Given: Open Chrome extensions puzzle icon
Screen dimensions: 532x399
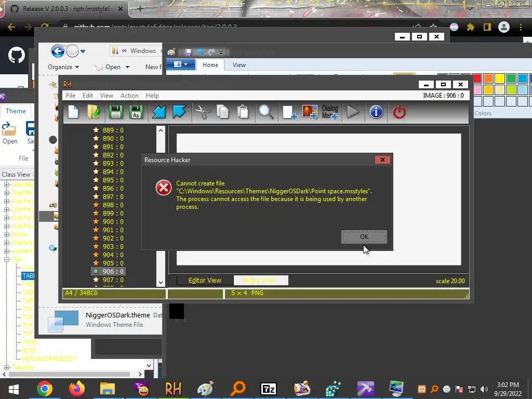Looking at the screenshot, I should pyautogui.click(x=470, y=27).
